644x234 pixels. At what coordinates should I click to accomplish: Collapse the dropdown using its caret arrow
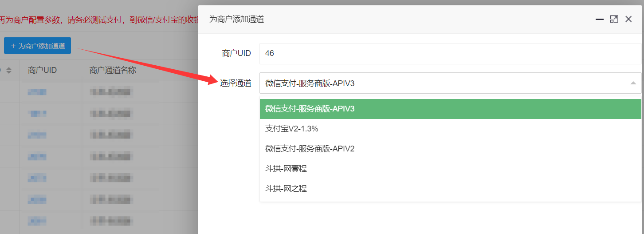point(633,83)
